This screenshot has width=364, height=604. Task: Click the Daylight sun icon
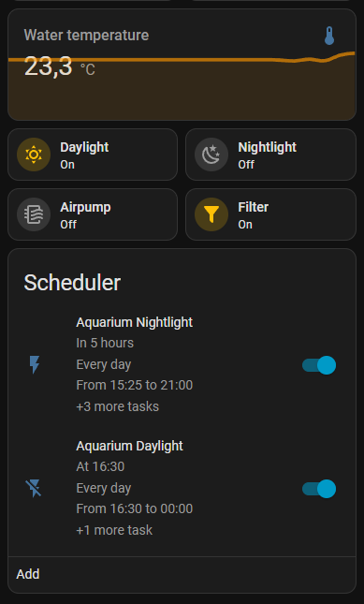[x=34, y=155]
